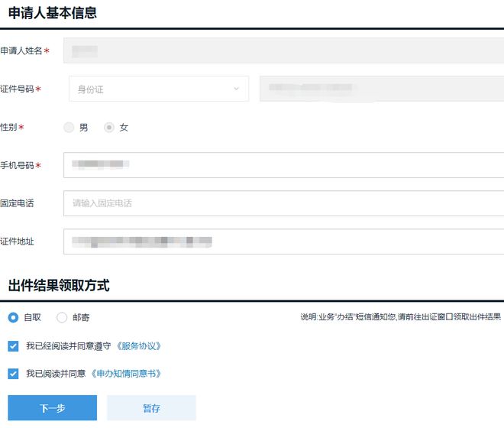504x428 pixels.
Task: Click the 申请人基本信息 section heading
Action: tap(53, 13)
